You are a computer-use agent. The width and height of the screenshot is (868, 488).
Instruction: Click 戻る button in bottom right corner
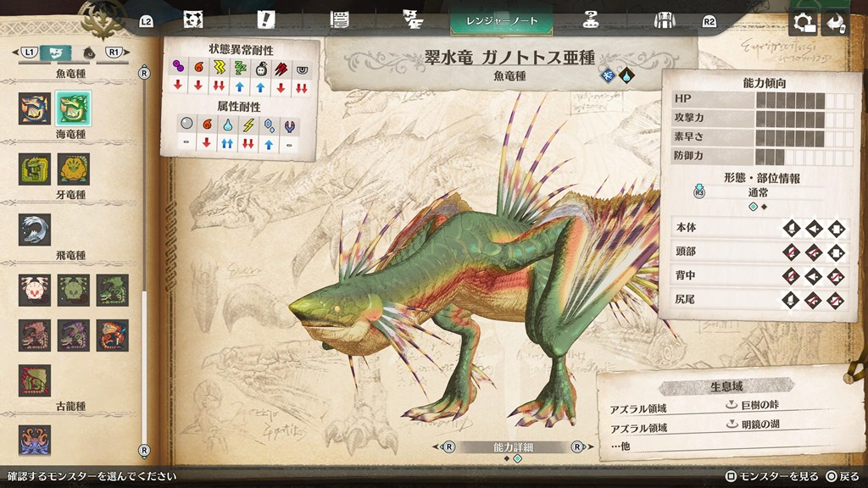tap(842, 477)
